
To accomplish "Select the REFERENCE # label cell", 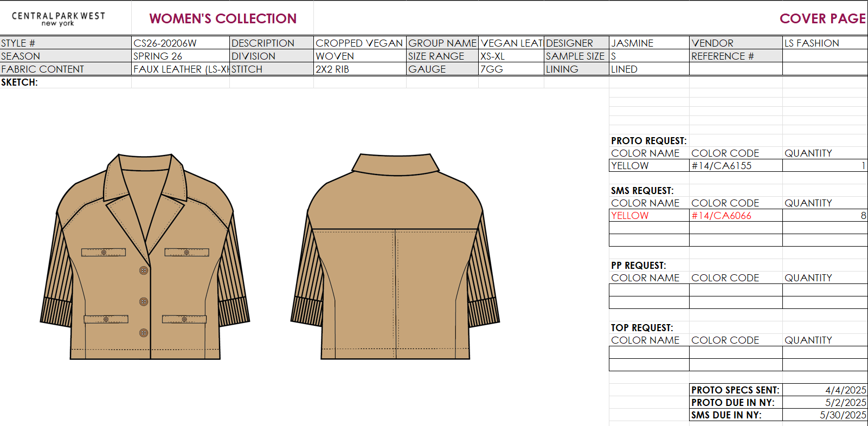I will point(736,56).
